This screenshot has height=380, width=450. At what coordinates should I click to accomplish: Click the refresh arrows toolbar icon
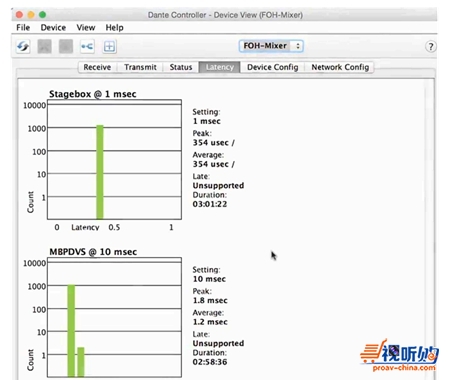pyautogui.click(x=23, y=46)
